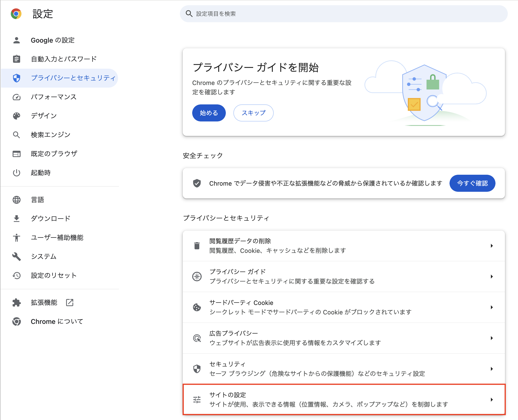The height and width of the screenshot is (420, 518).
Task: Click the 今すぐ確認 safety check button
Action: tap(472, 183)
